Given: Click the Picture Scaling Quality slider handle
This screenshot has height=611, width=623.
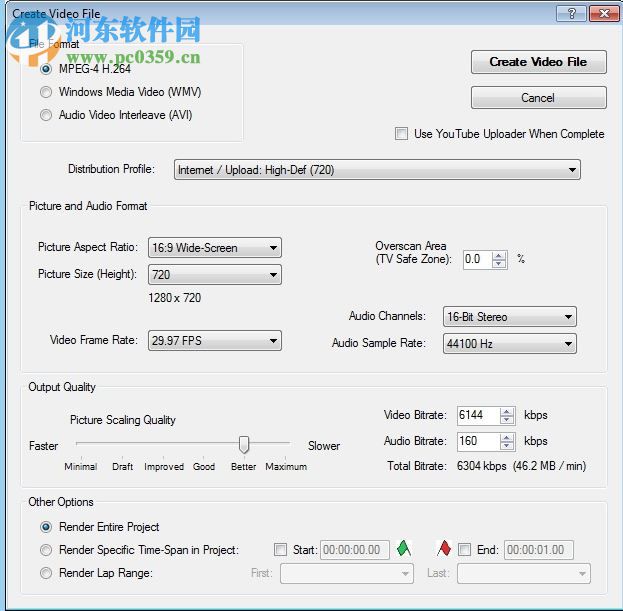Looking at the screenshot, I should 244,445.
